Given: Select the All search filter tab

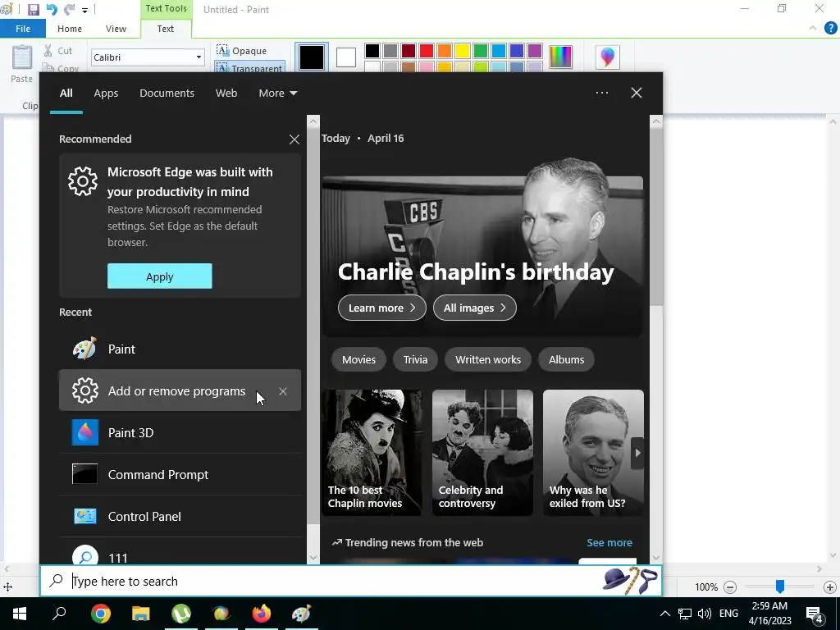Looking at the screenshot, I should click(x=66, y=94).
